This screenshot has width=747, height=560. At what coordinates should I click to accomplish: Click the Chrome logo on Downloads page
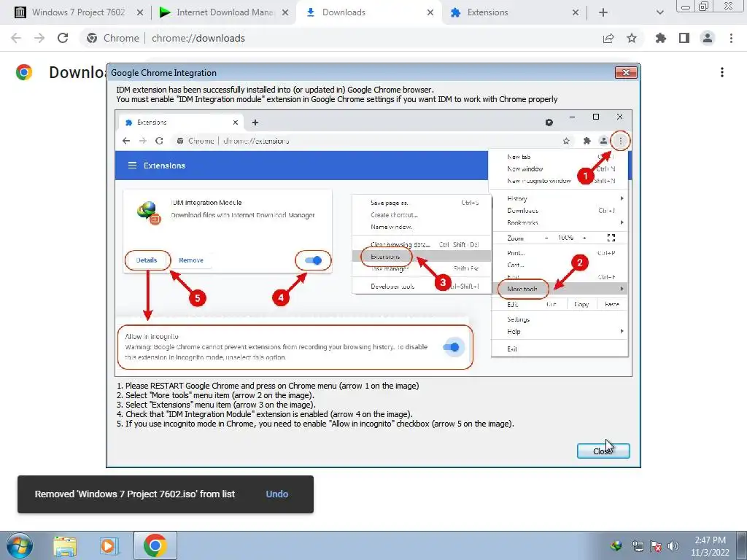tap(24, 72)
